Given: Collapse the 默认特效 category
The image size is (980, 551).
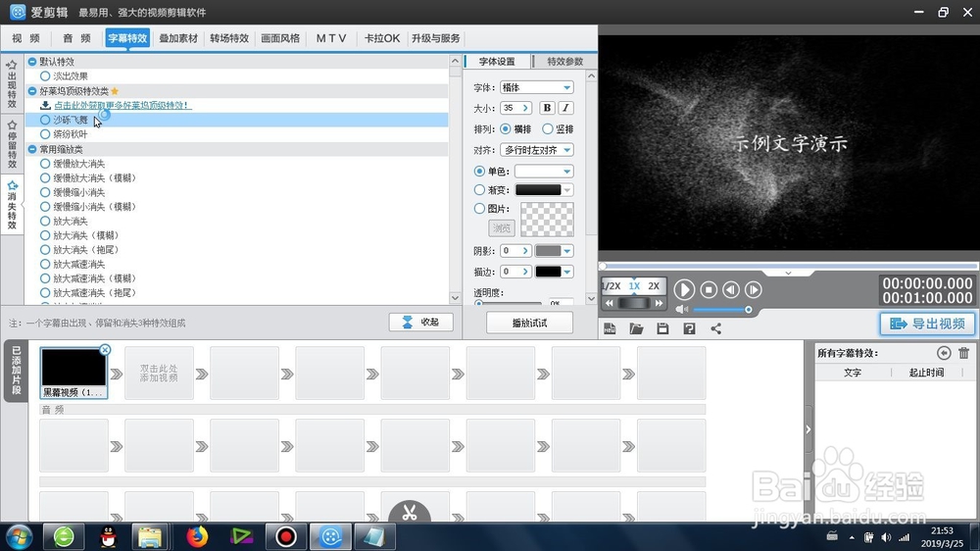Looking at the screenshot, I should pyautogui.click(x=32, y=62).
